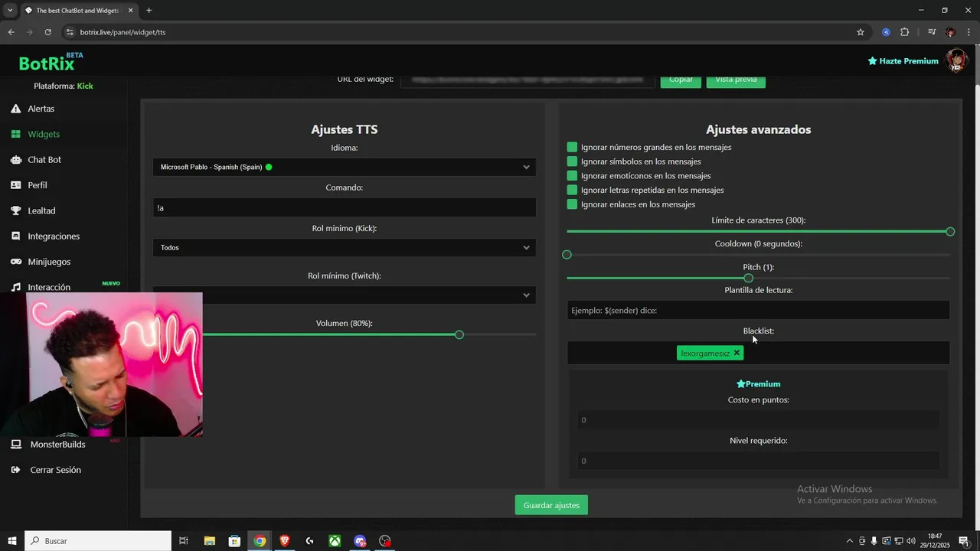Click the Vista previa button

click(x=736, y=80)
